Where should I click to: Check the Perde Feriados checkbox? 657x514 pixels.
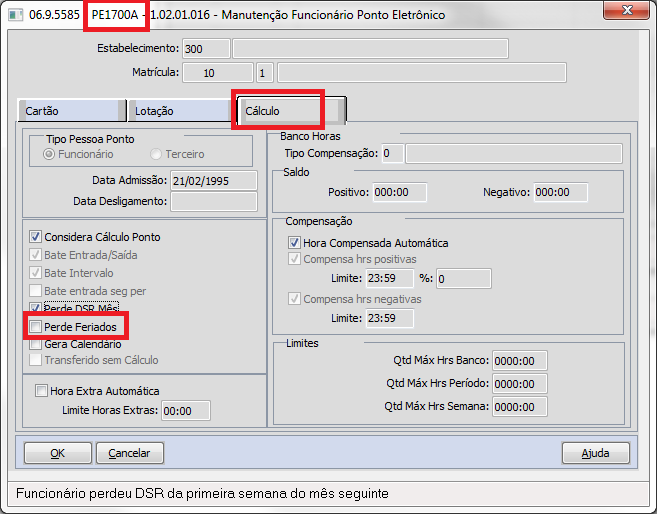36,326
